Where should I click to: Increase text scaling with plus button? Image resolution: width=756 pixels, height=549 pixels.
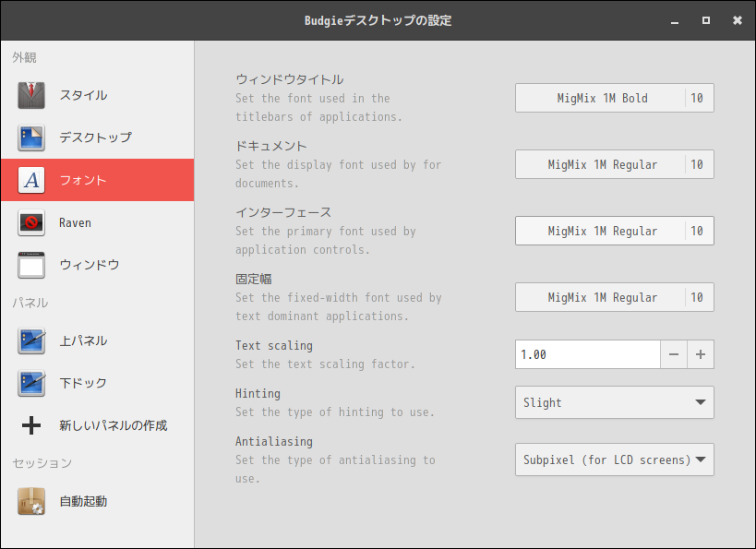point(701,354)
